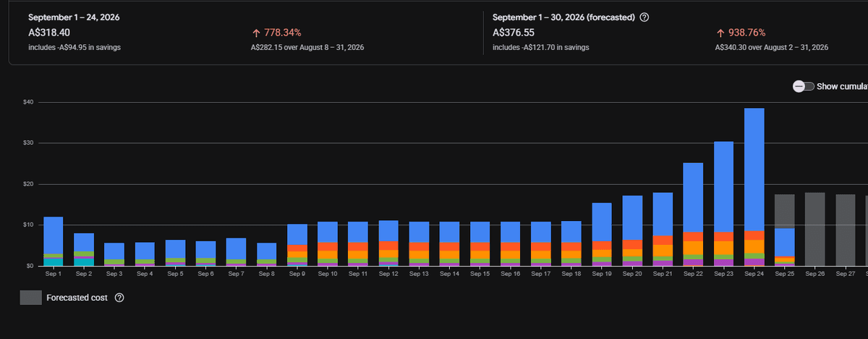Click the gray Forecasted cost legend swatch
This screenshot has height=339, width=868.
(31, 298)
